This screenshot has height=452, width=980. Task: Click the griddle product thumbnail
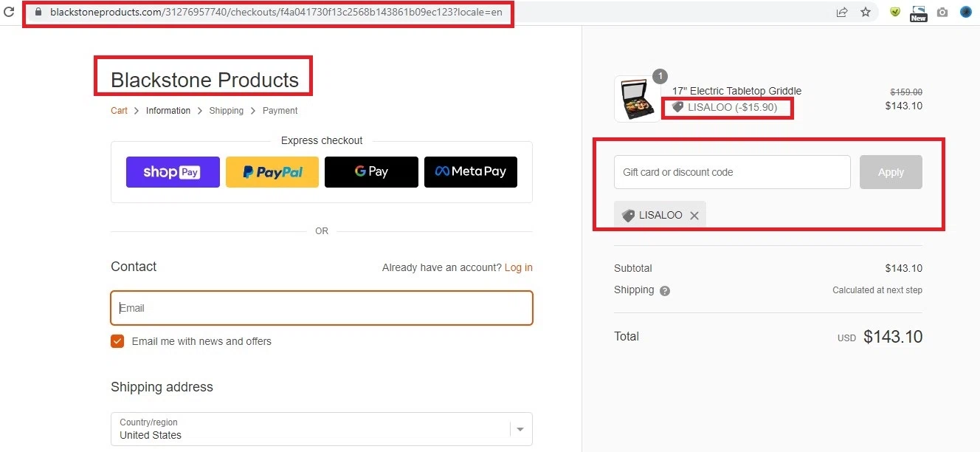[637, 99]
